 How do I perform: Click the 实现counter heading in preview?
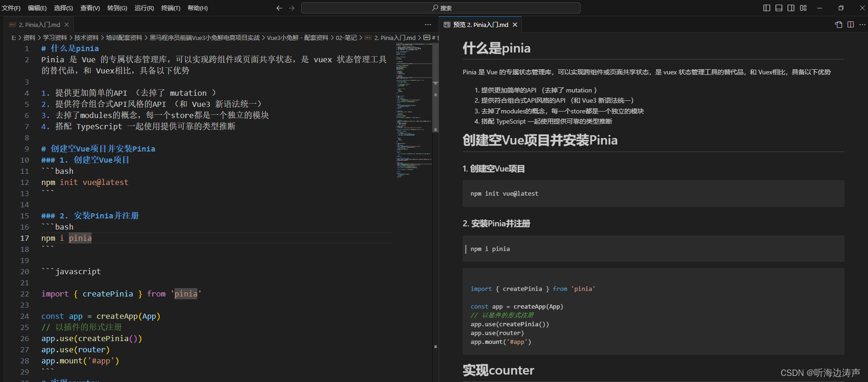point(498,370)
